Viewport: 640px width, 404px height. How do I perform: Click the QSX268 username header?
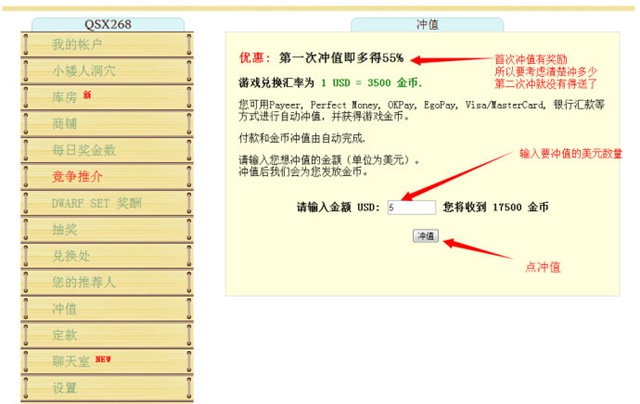(x=106, y=23)
